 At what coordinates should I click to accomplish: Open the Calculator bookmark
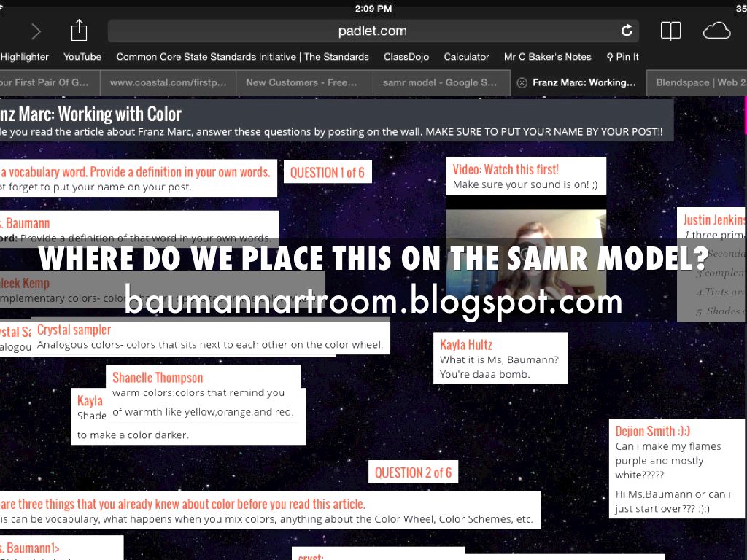[466, 57]
